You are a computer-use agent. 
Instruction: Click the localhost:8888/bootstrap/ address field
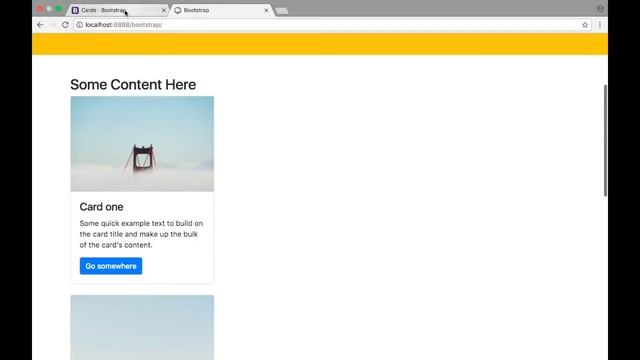[332, 25]
